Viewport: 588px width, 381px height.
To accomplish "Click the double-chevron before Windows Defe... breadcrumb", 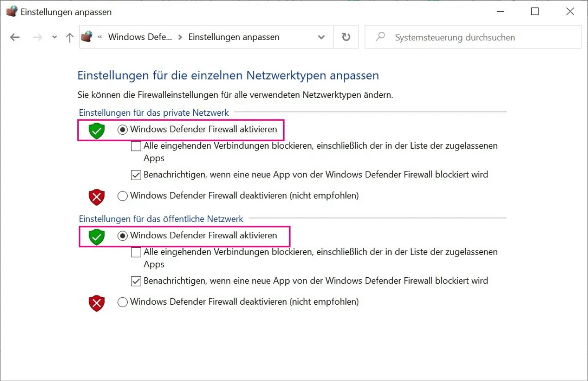I will (x=101, y=37).
